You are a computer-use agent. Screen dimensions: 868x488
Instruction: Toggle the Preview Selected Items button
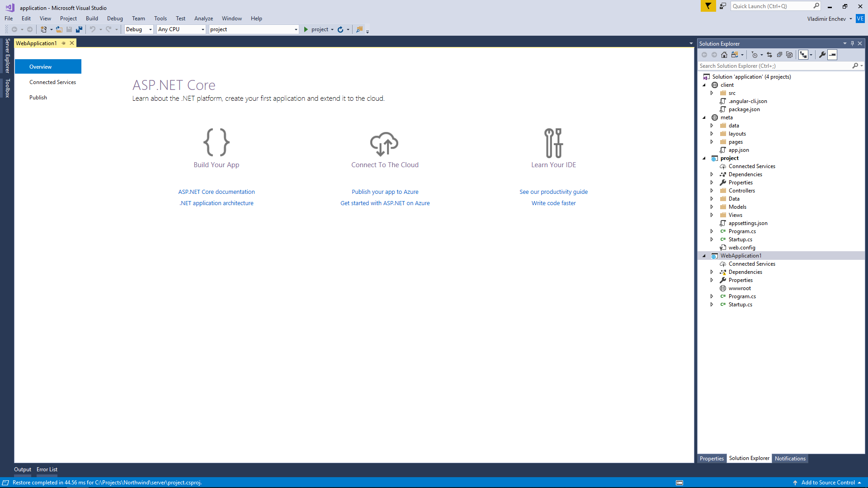832,55
